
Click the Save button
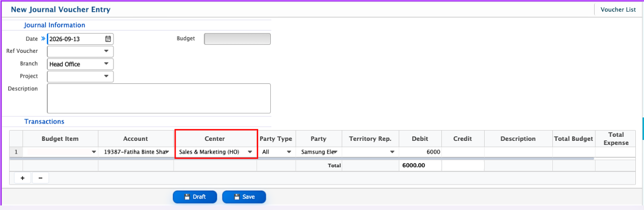pyautogui.click(x=244, y=197)
